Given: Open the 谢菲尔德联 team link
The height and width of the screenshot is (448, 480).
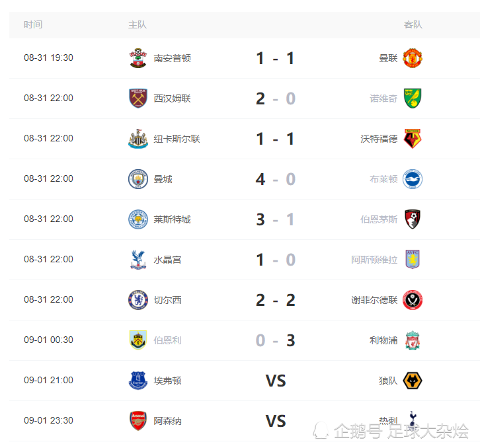Looking at the screenshot, I should (x=374, y=300).
